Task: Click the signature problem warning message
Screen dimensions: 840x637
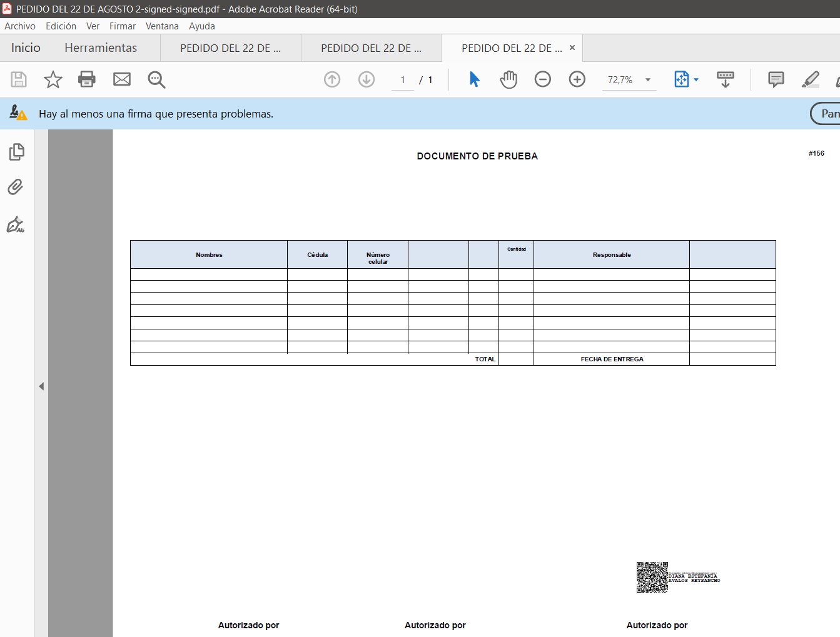Action: pyautogui.click(x=156, y=114)
